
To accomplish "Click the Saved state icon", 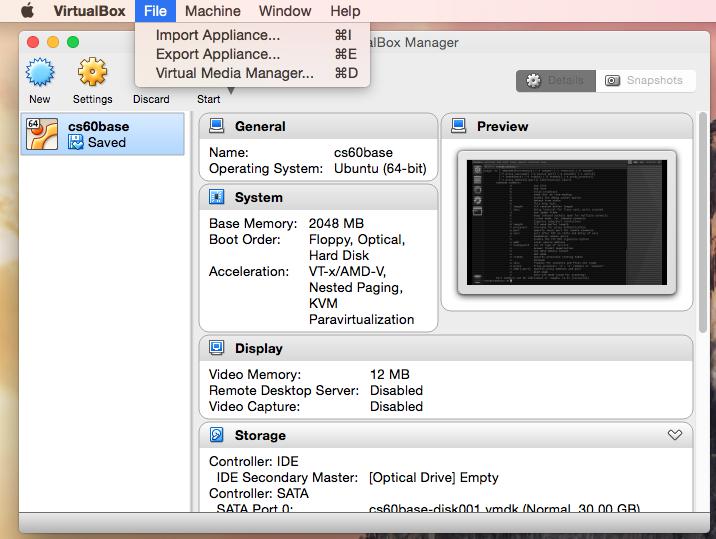I will coord(76,142).
